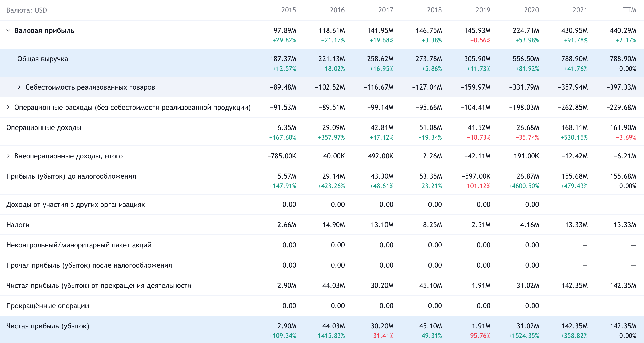Click the 2018 column header
The image size is (644, 343).
point(434,10)
